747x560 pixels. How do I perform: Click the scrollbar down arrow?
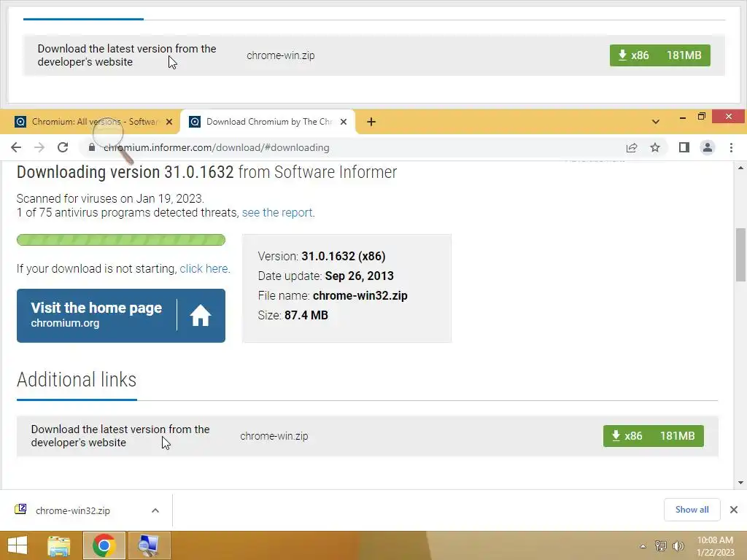point(740,483)
